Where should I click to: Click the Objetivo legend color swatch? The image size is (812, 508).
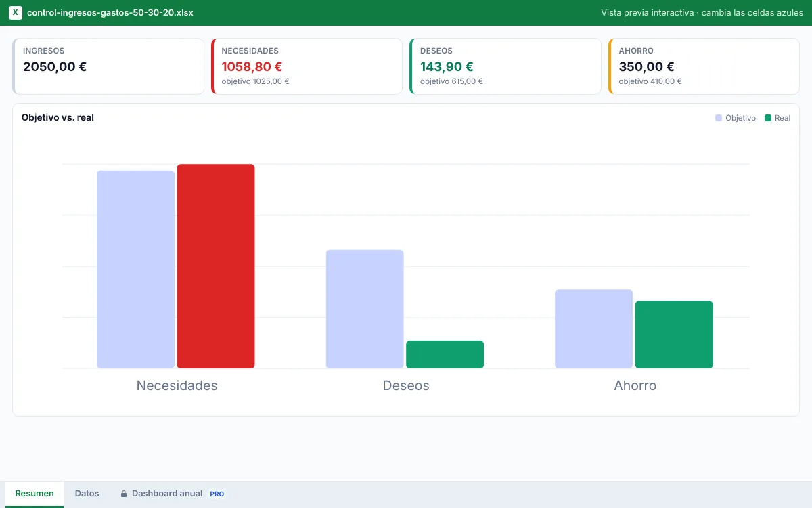point(719,118)
